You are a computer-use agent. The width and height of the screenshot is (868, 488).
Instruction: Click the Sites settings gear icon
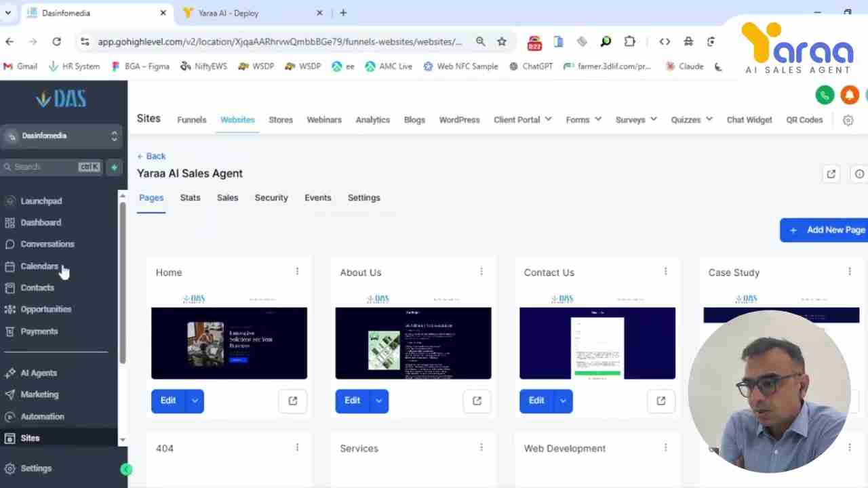click(x=848, y=120)
